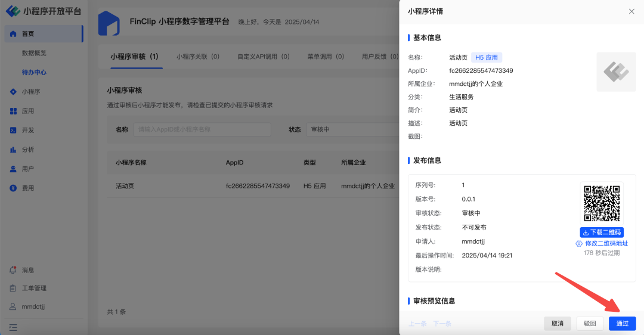This screenshot has height=335, width=644.
Task: Click the 小程序开放平台 logo icon
Action: click(x=13, y=11)
